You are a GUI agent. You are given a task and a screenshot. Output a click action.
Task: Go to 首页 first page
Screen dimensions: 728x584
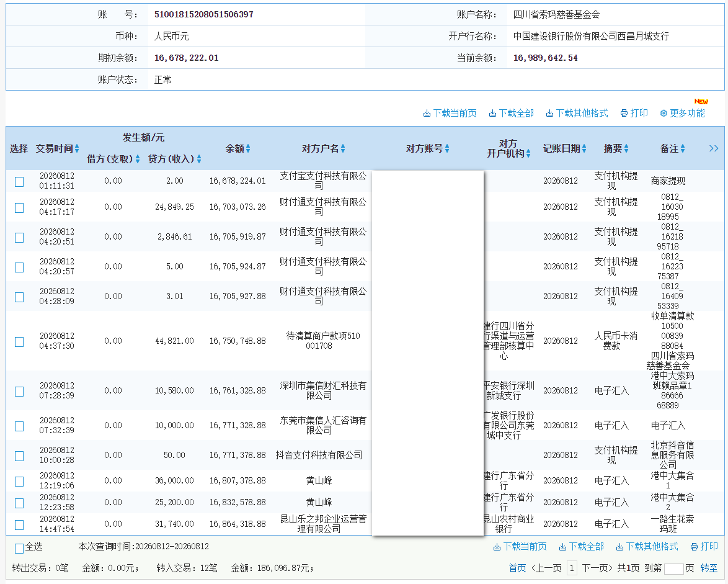pyautogui.click(x=517, y=568)
